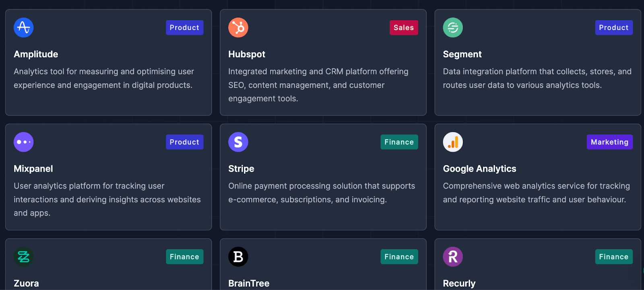Select the Product tag on Mixpanel card
The image size is (644, 290).
[x=185, y=142]
